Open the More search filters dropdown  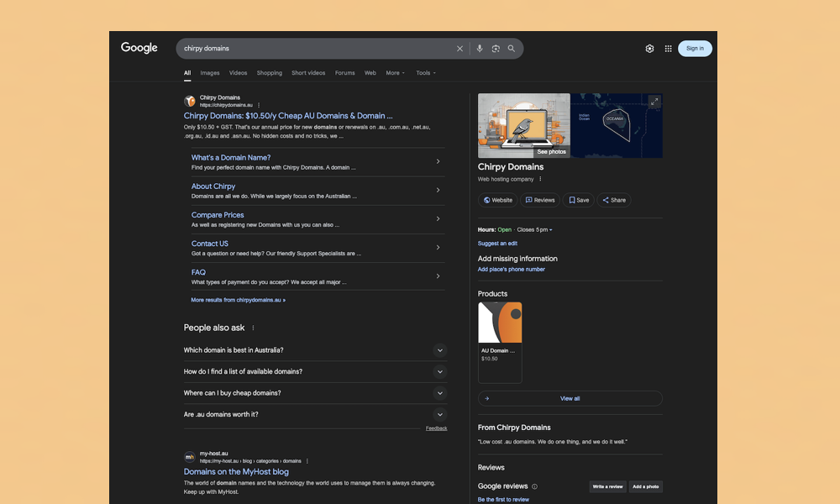click(x=395, y=73)
